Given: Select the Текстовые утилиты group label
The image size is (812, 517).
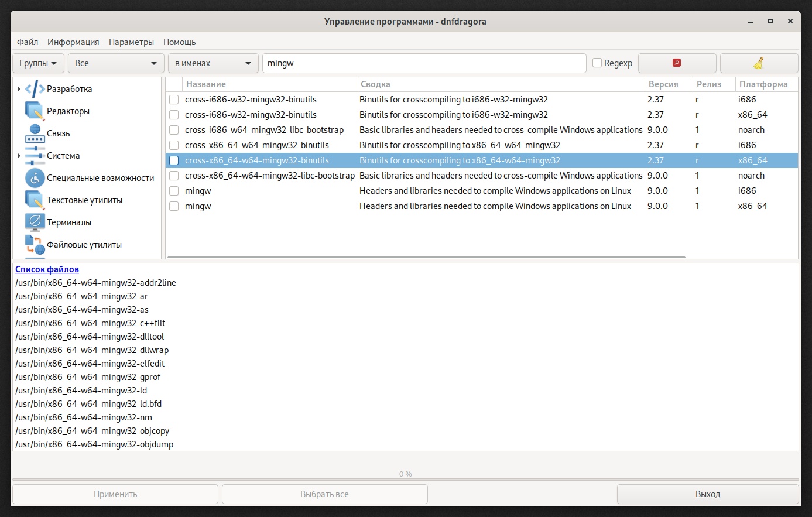Looking at the screenshot, I should [85, 200].
